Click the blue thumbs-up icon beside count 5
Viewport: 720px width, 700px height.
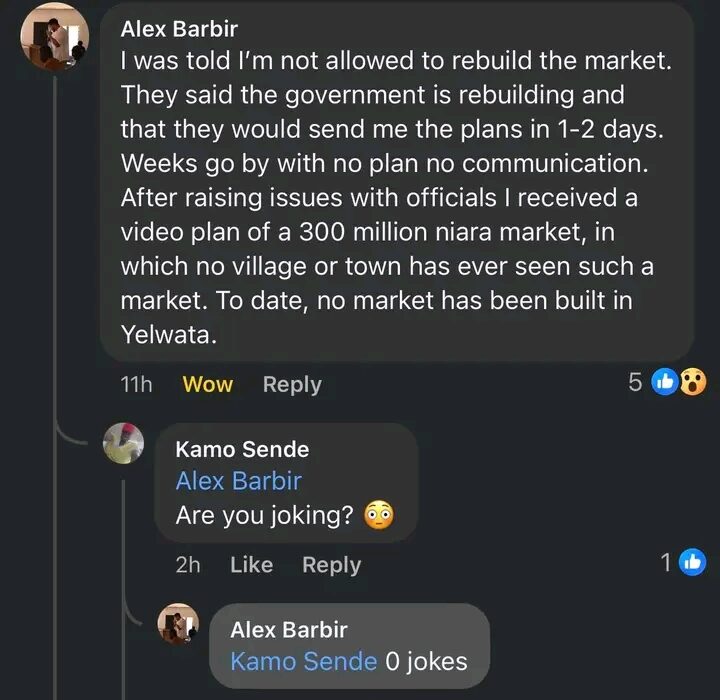[x=664, y=382]
